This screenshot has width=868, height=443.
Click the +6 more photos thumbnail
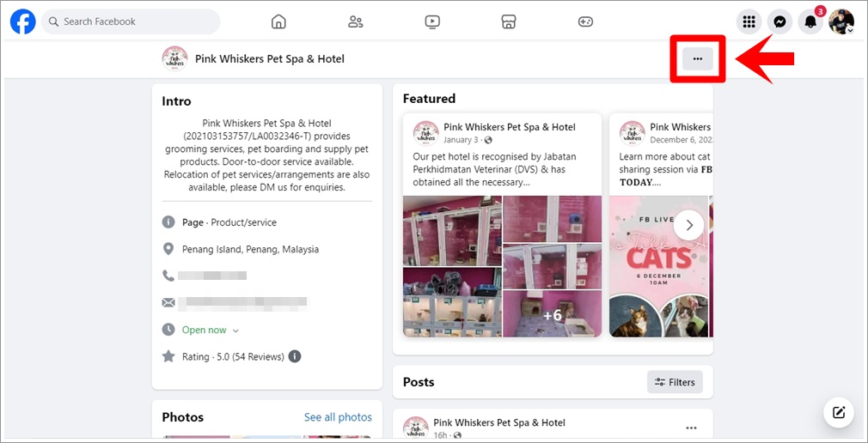(x=553, y=313)
